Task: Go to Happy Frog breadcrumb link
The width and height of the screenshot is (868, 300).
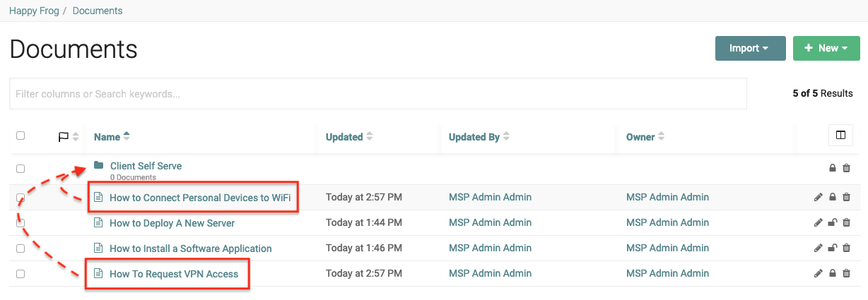Action: point(33,11)
